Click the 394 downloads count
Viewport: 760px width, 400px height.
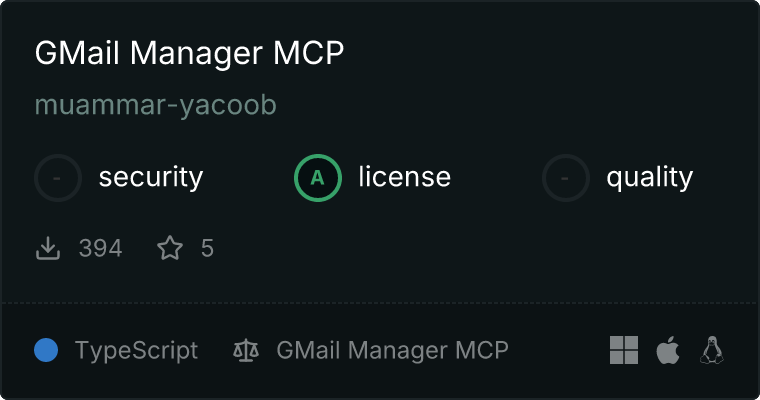pos(100,248)
